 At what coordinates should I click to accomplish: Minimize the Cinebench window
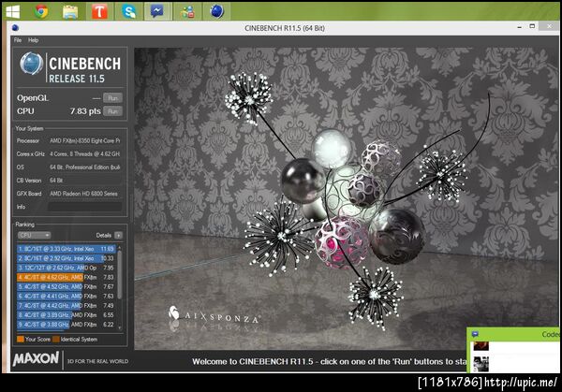click(x=519, y=27)
